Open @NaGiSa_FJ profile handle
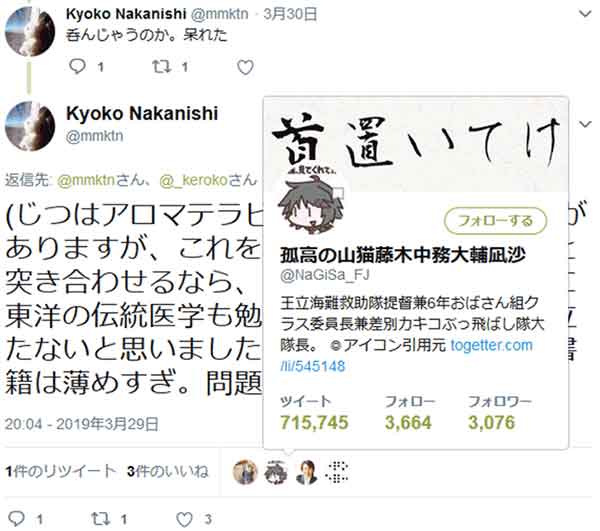600x531 pixels. click(324, 275)
